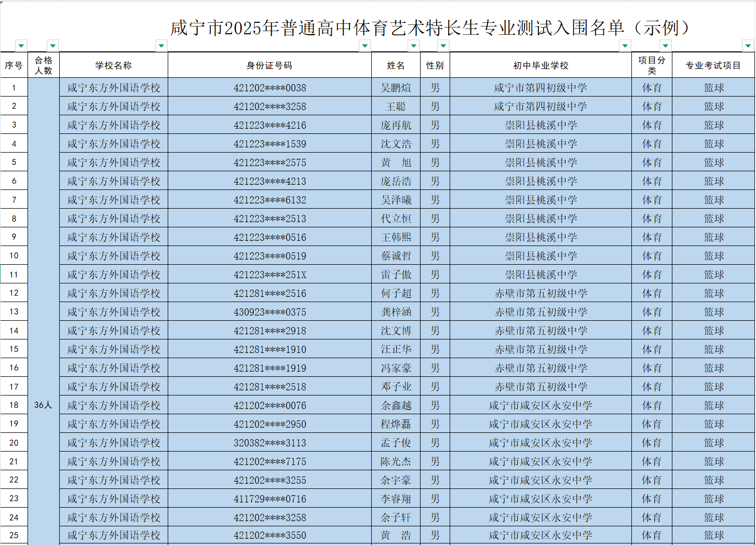
Task: Select ID cell 421223****4216
Action: [269, 125]
